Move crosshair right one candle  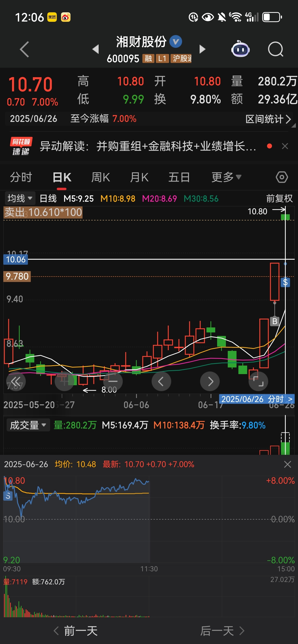210,381
